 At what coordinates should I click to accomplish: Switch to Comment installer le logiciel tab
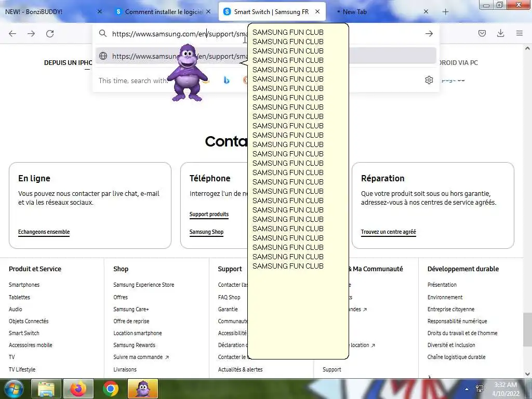point(164,11)
